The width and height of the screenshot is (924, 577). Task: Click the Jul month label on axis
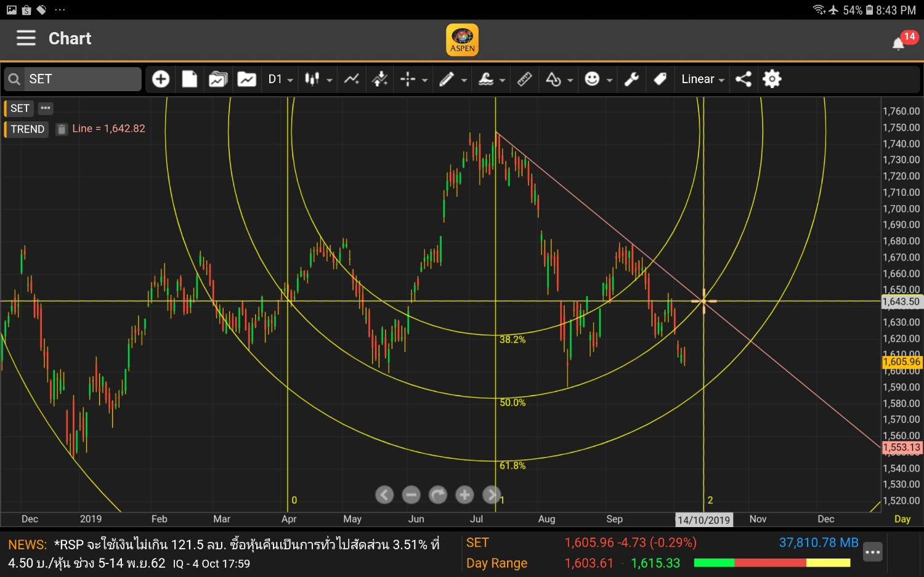click(x=477, y=519)
